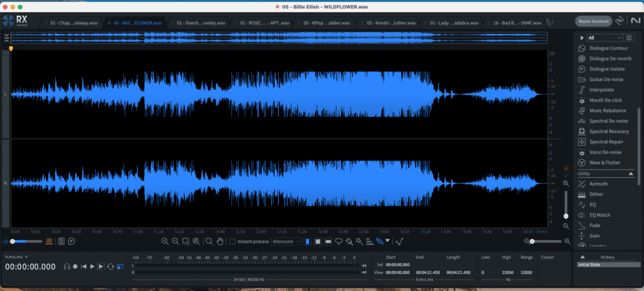Open the Spectral Recovery module
Viewport: 644px width, 291px height.
click(603, 131)
